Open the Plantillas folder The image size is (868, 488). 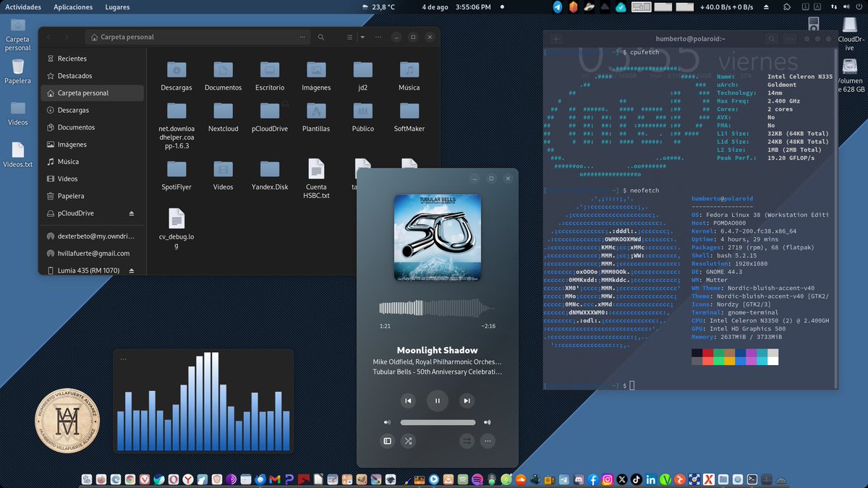click(x=316, y=116)
